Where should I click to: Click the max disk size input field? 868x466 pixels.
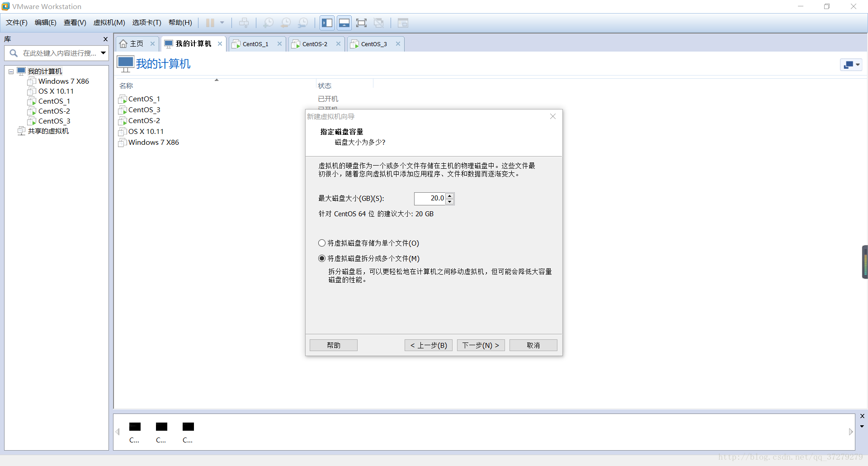point(430,198)
